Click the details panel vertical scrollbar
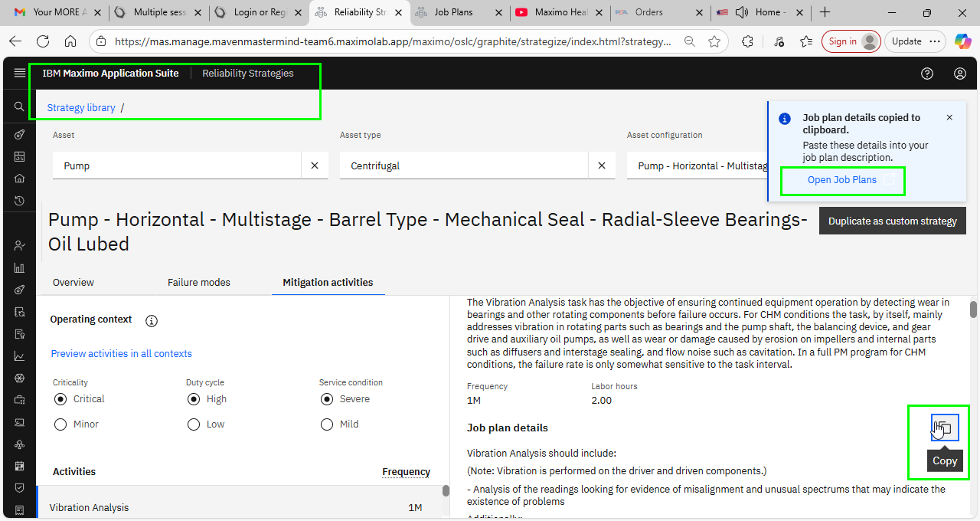This screenshot has width=980, height=521. [x=974, y=310]
